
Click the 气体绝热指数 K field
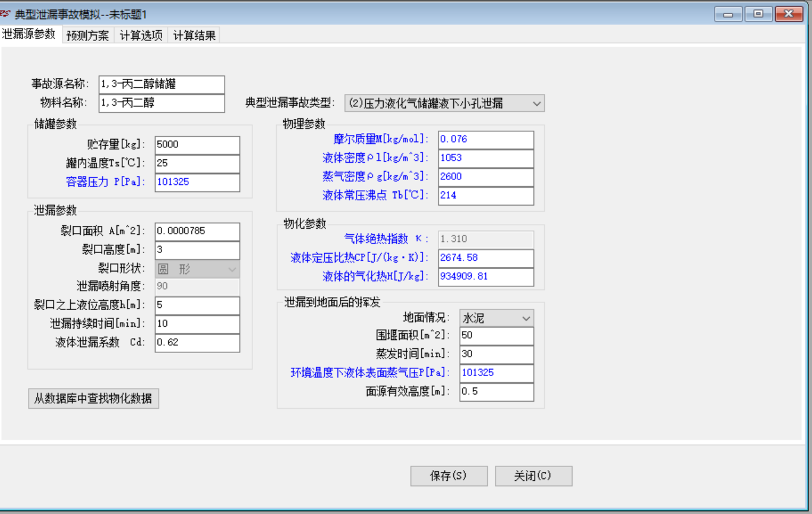[486, 239]
